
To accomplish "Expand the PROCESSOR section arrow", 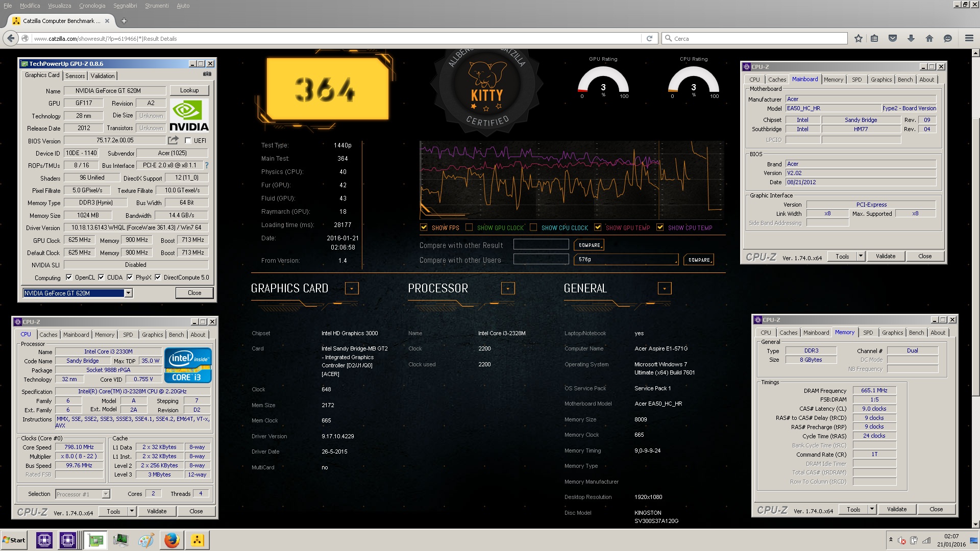I will click(508, 288).
